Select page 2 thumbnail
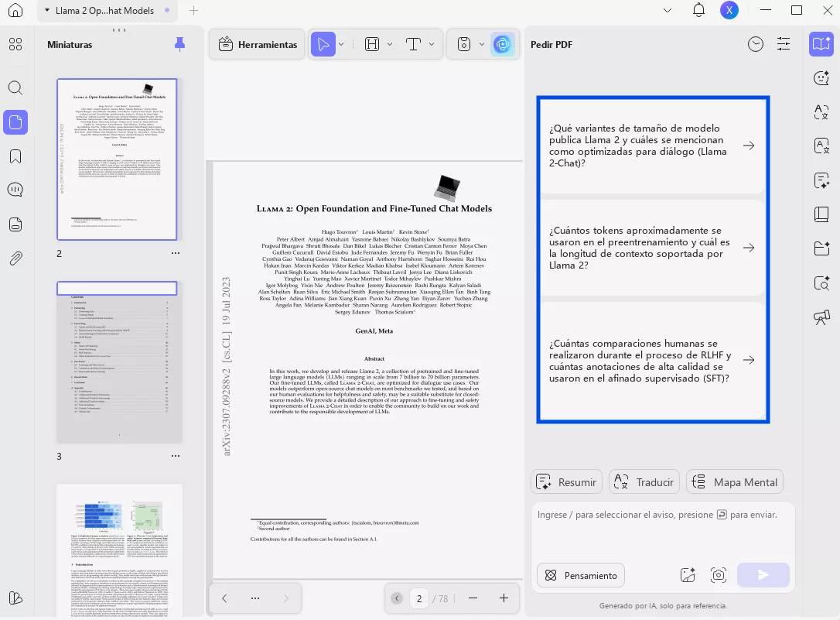840x620 pixels. (x=117, y=159)
